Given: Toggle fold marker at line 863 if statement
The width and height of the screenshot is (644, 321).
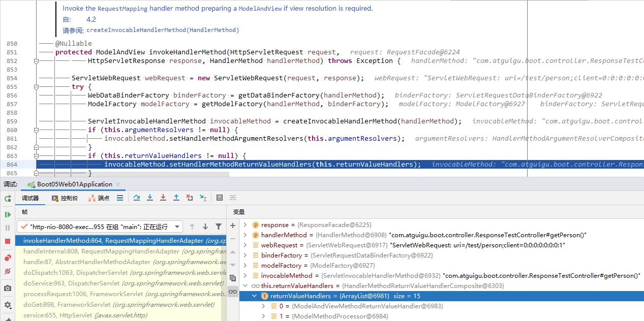Looking at the screenshot, I should point(37,156).
